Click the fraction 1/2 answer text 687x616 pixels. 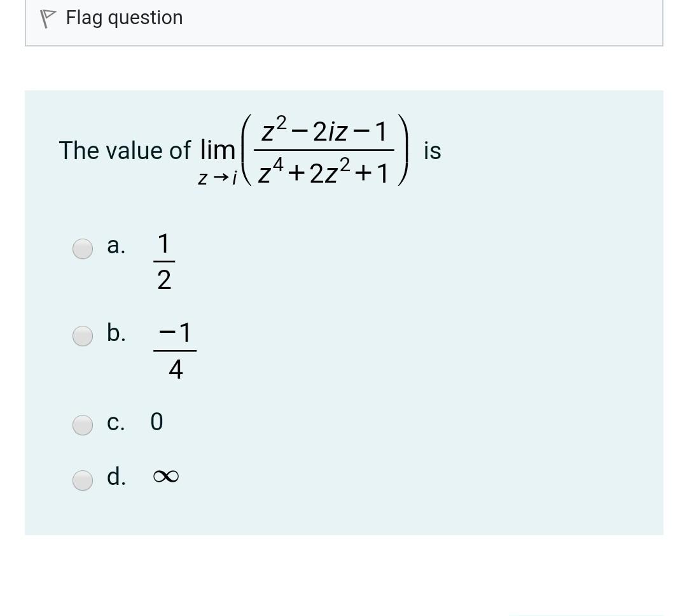pyautogui.click(x=163, y=261)
